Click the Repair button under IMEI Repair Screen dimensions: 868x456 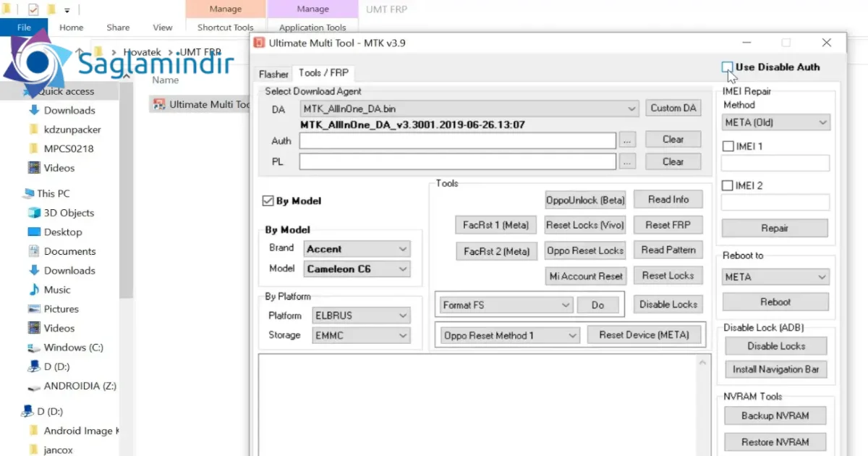[775, 228]
